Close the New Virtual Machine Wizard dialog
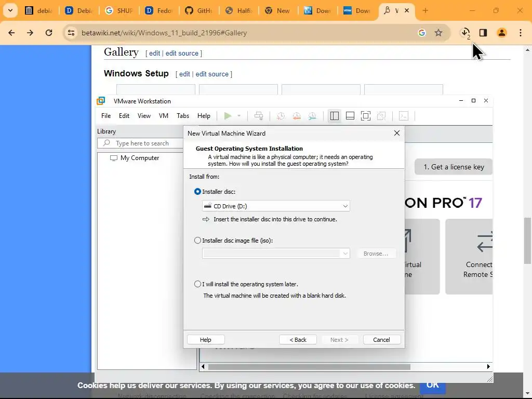The image size is (532, 399). [x=397, y=133]
